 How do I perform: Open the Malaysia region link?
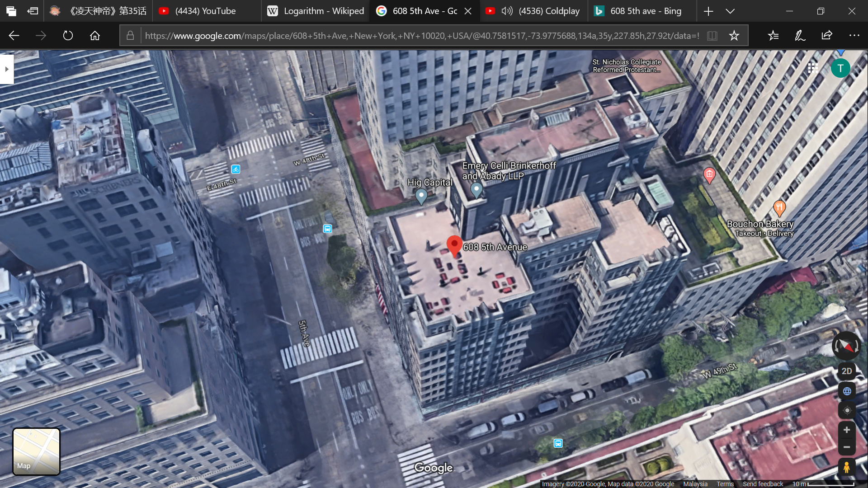pos(695,484)
